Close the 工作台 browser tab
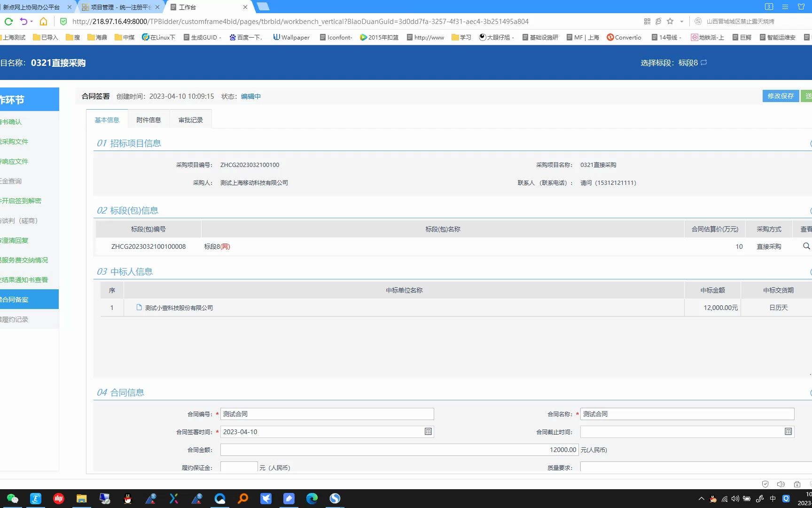Screen dimensions: 812x508 245,7
